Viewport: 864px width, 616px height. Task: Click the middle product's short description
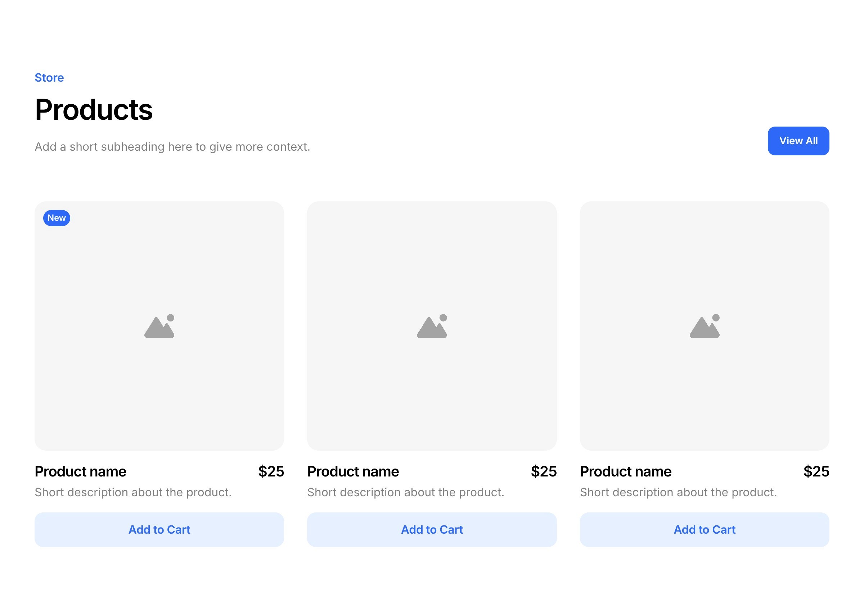point(406,492)
